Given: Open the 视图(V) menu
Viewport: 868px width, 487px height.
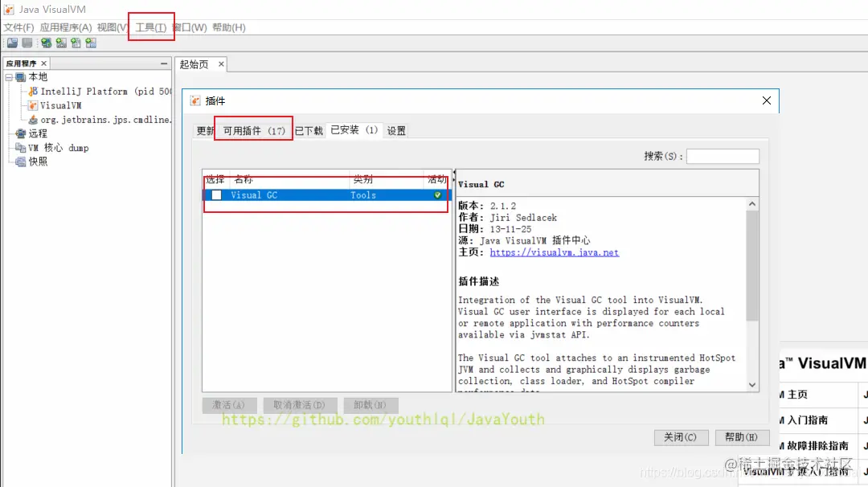Looking at the screenshot, I should (x=113, y=27).
